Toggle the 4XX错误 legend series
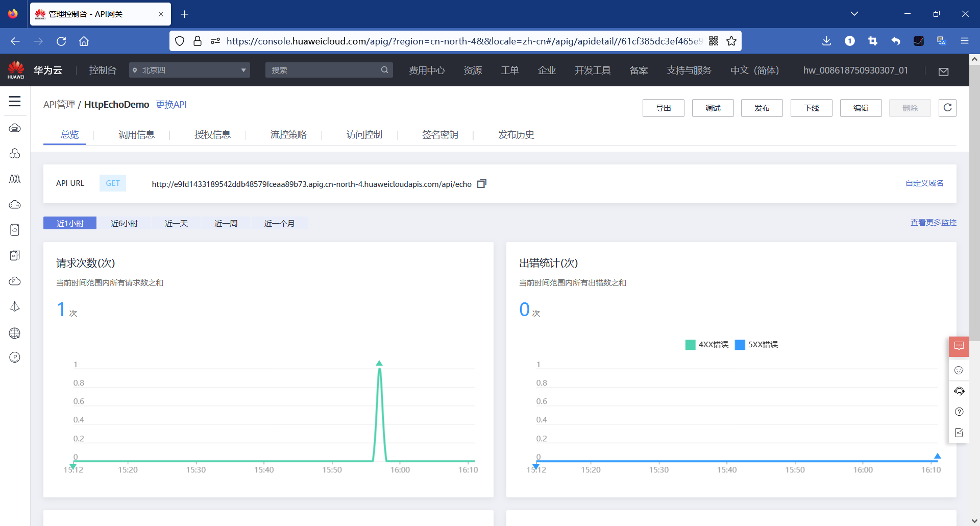Image resolution: width=980 pixels, height=526 pixels. click(707, 345)
